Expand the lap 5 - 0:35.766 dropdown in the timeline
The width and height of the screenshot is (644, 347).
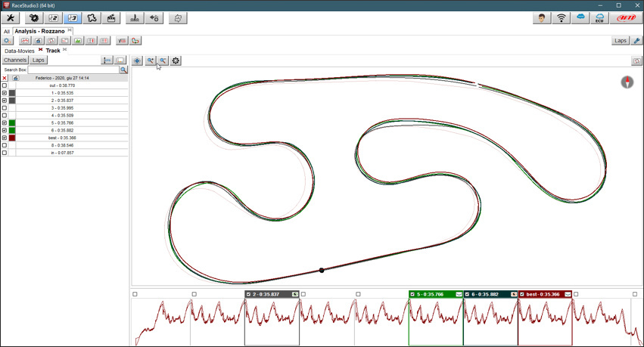(459, 294)
